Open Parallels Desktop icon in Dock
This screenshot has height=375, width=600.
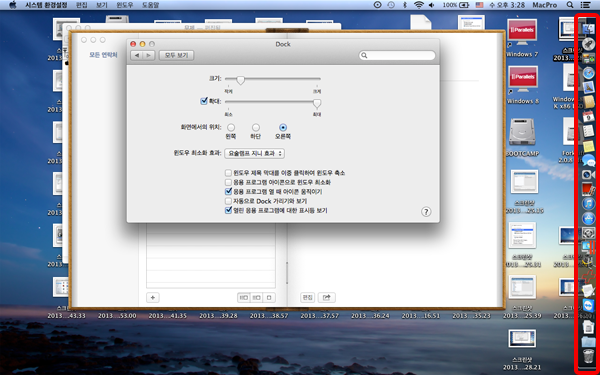click(x=589, y=247)
